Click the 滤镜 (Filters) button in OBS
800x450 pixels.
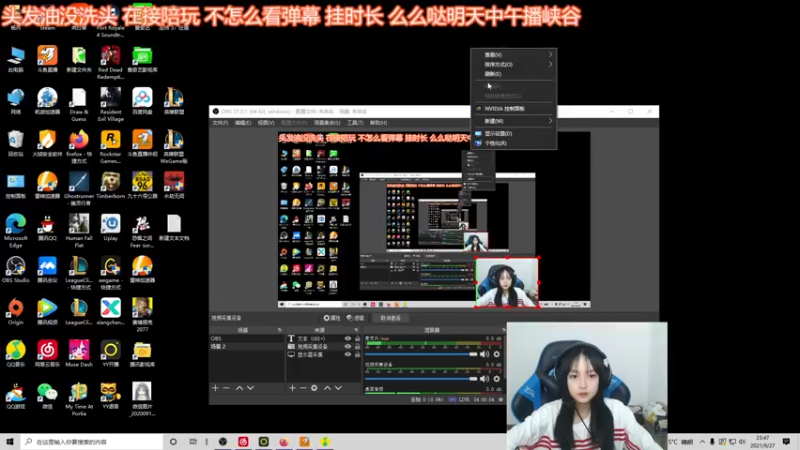[356, 318]
